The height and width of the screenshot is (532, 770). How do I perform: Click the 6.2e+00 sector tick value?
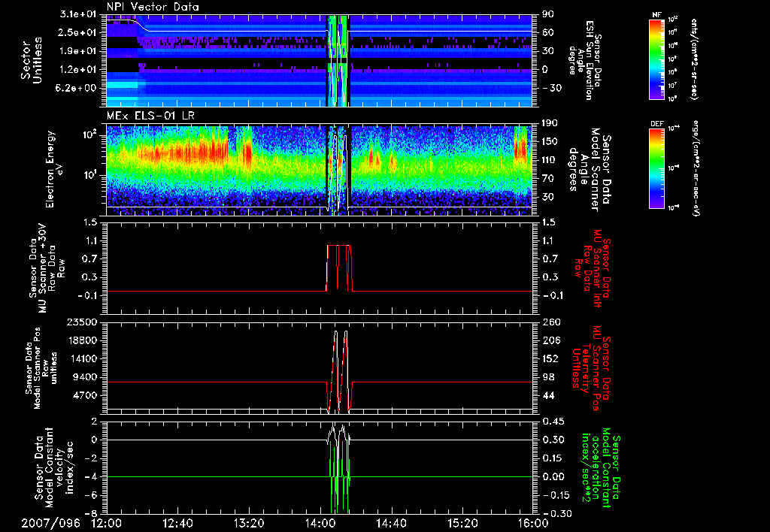click(x=76, y=88)
